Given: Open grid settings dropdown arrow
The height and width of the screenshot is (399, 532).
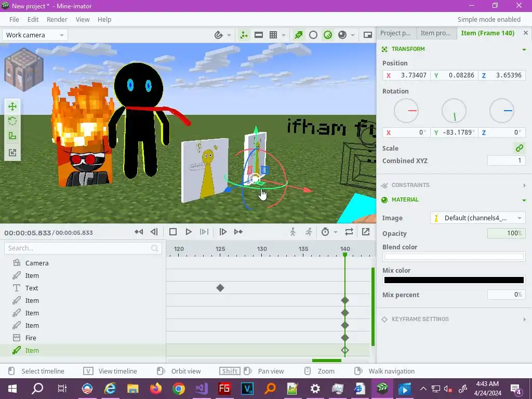Looking at the screenshot, I should click(283, 35).
